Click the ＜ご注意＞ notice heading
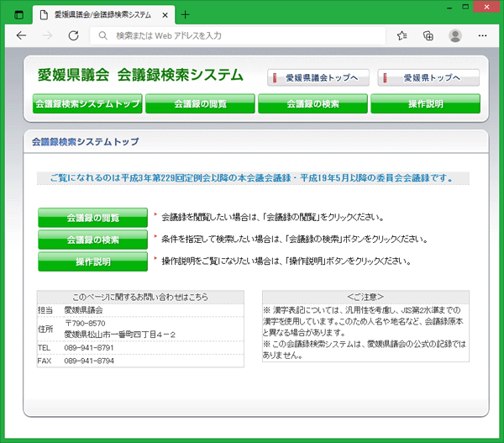Image resolution: width=504 pixels, height=443 pixels. [365, 297]
